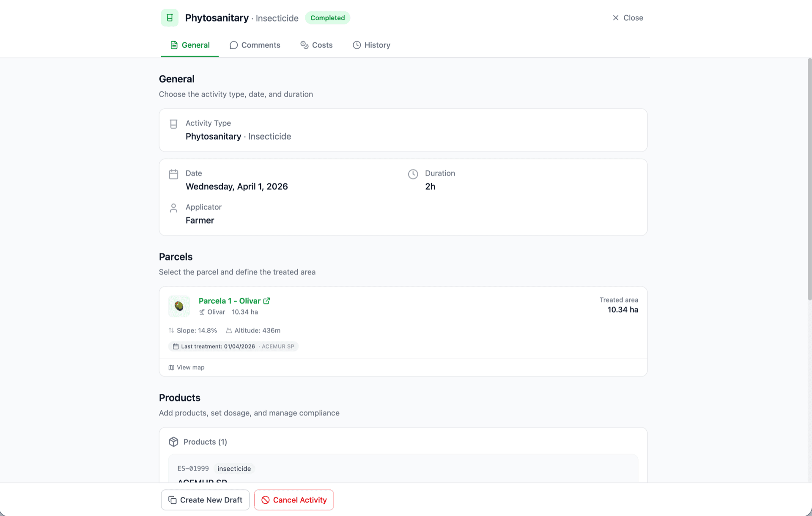Screen dimensions: 812x516
Task: Open the Parcela 1 - Olivar link
Action: pyautogui.click(x=229, y=301)
